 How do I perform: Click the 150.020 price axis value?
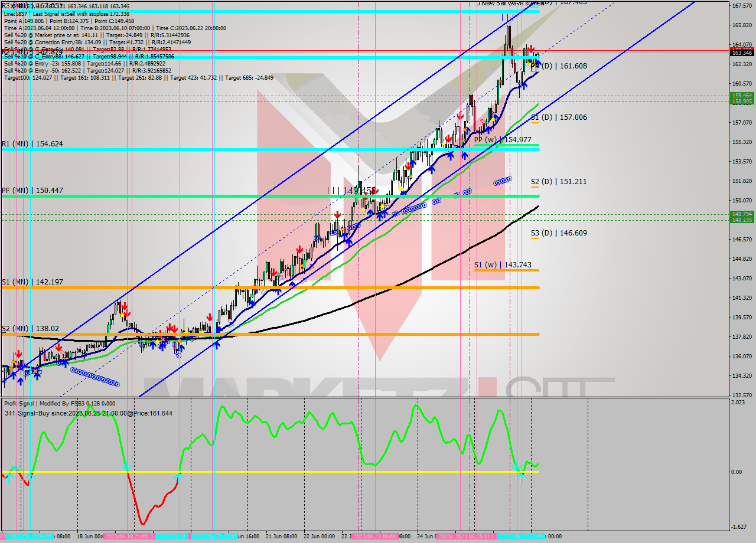coord(742,200)
